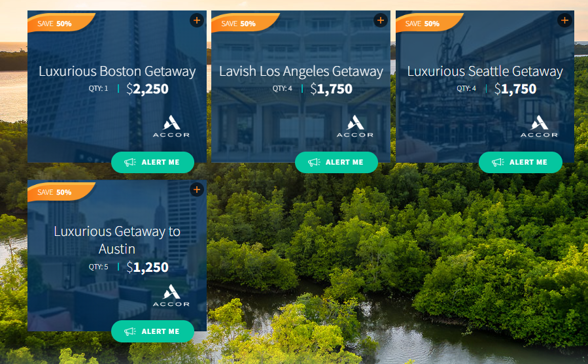Click megaphone icon on Seattle Alert Me button
Image resolution: width=588 pixels, height=364 pixels.
pos(498,162)
